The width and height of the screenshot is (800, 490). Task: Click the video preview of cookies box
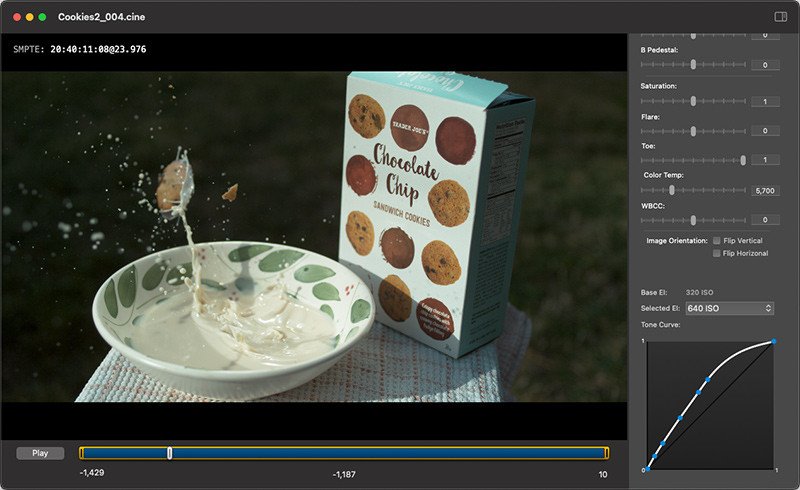314,236
